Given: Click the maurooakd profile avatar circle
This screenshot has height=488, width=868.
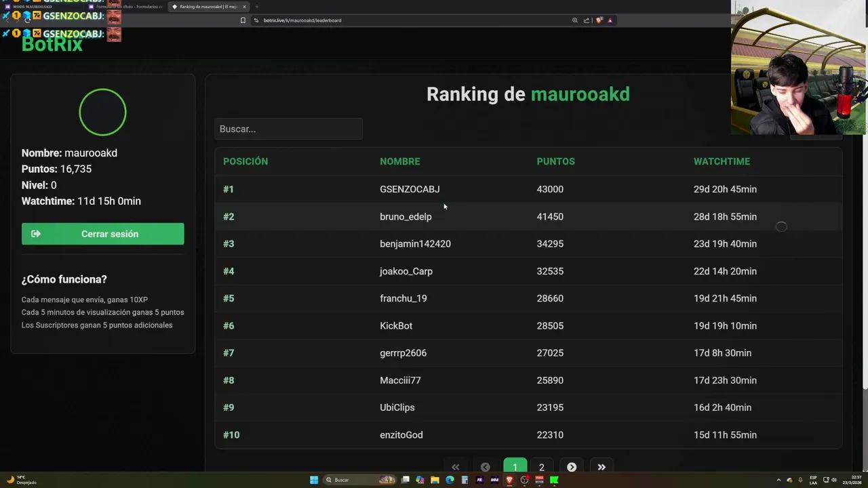Looking at the screenshot, I should (102, 112).
